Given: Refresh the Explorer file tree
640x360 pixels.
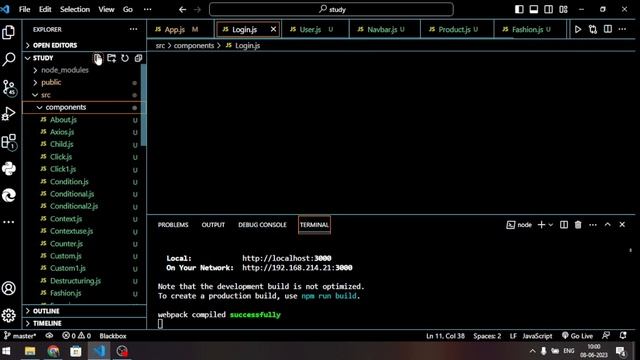Looking at the screenshot, I should 125,58.
